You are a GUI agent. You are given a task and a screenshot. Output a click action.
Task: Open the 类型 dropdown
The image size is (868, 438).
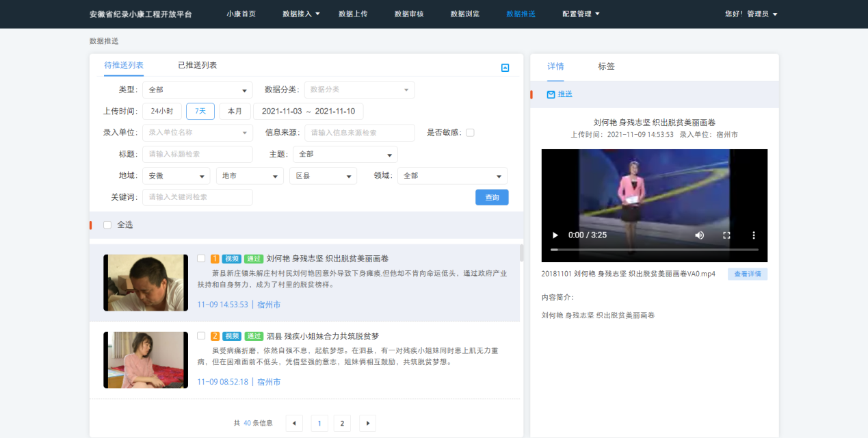click(198, 90)
